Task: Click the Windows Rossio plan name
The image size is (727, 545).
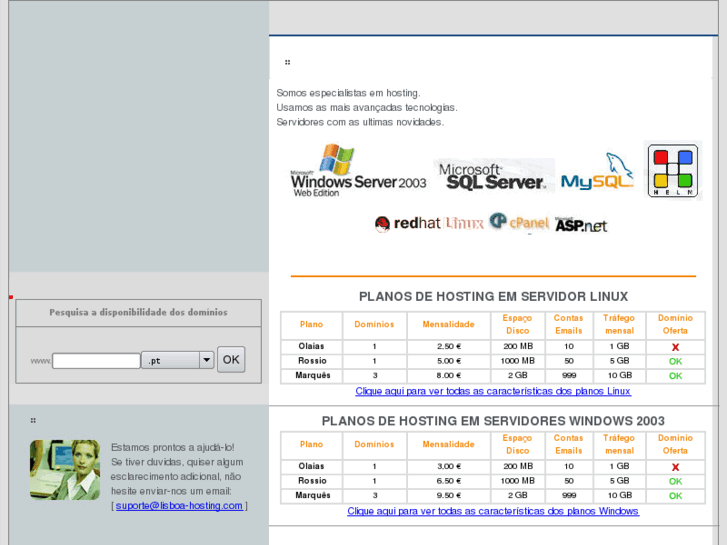Action: [312, 481]
